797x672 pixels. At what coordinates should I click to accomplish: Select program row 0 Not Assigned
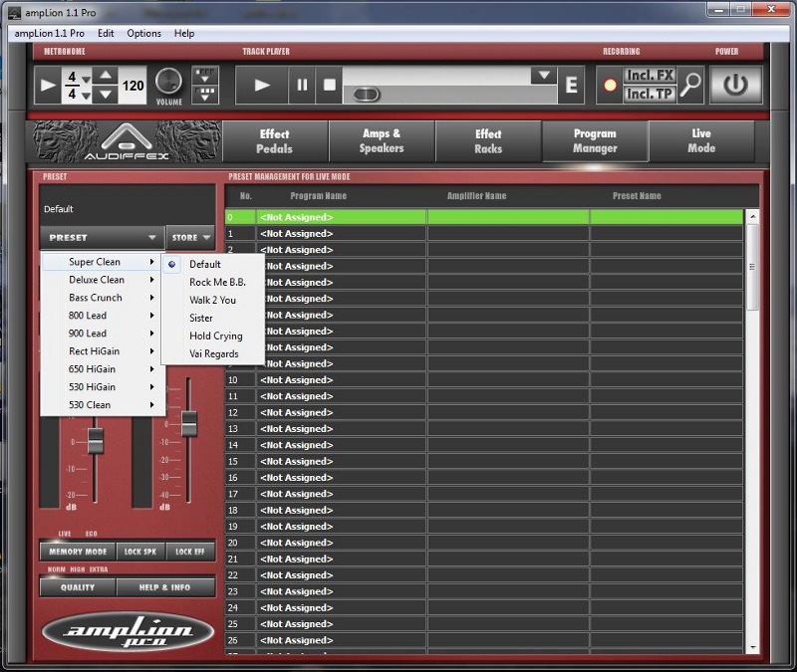[484, 217]
